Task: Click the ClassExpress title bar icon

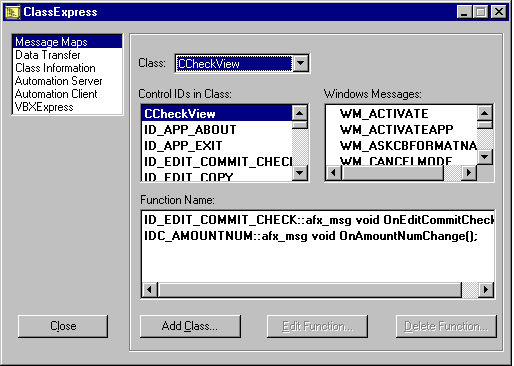Action: pyautogui.click(x=12, y=12)
